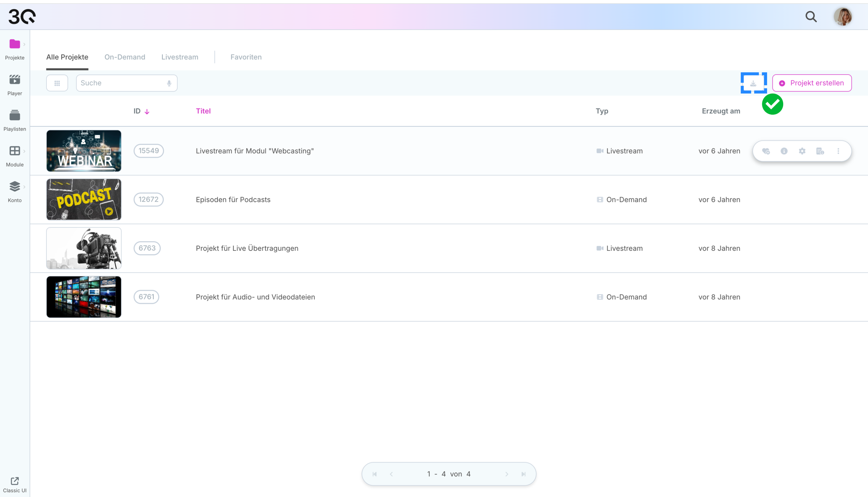Viewport: 868px width, 497px height.
Task: Go to next page in pagination
Action: coord(507,474)
